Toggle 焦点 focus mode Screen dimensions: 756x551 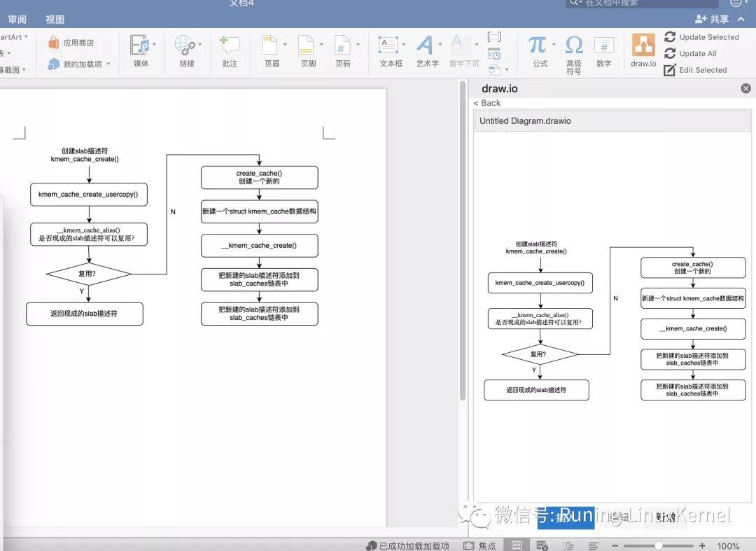click(479, 545)
